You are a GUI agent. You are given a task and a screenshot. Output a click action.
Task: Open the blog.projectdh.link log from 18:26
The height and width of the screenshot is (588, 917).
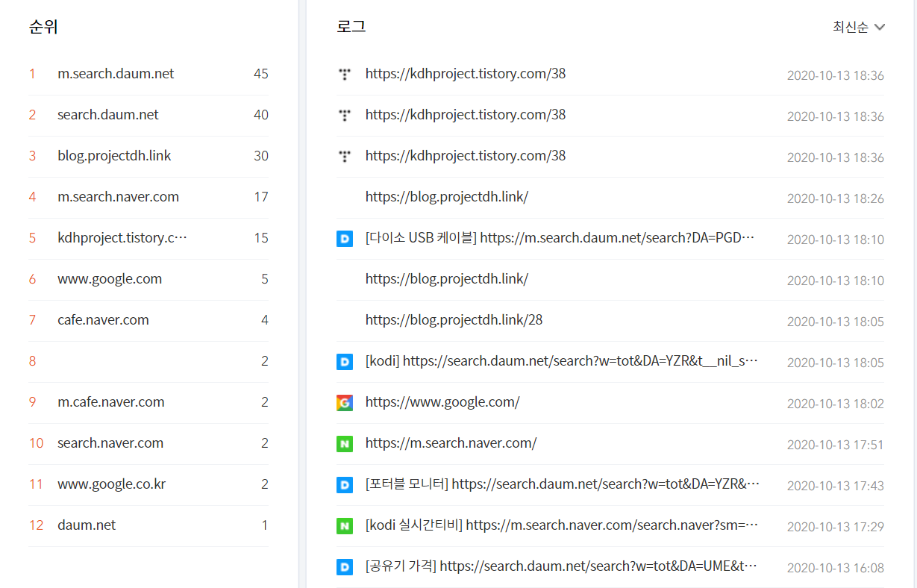(x=447, y=197)
